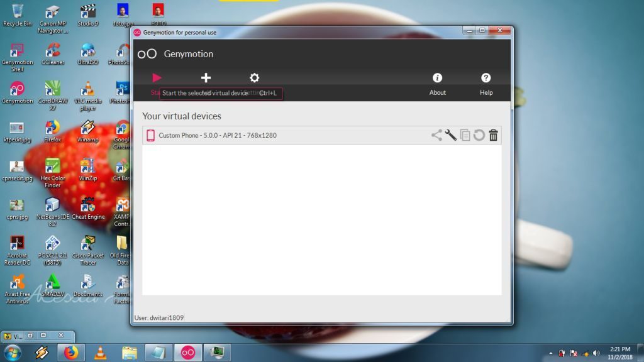Clone the Custom Phone device
Screen dimensions: 644x362
pos(465,135)
